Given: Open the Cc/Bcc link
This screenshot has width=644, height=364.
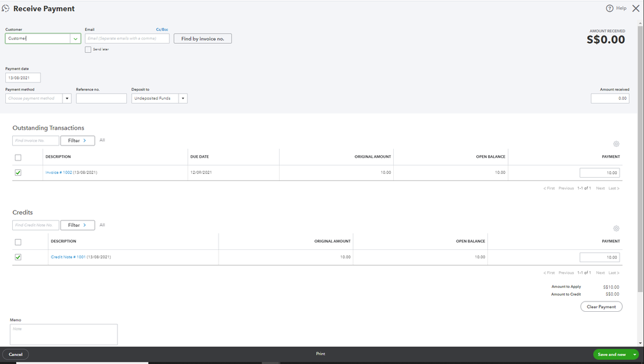Looking at the screenshot, I should click(162, 30).
